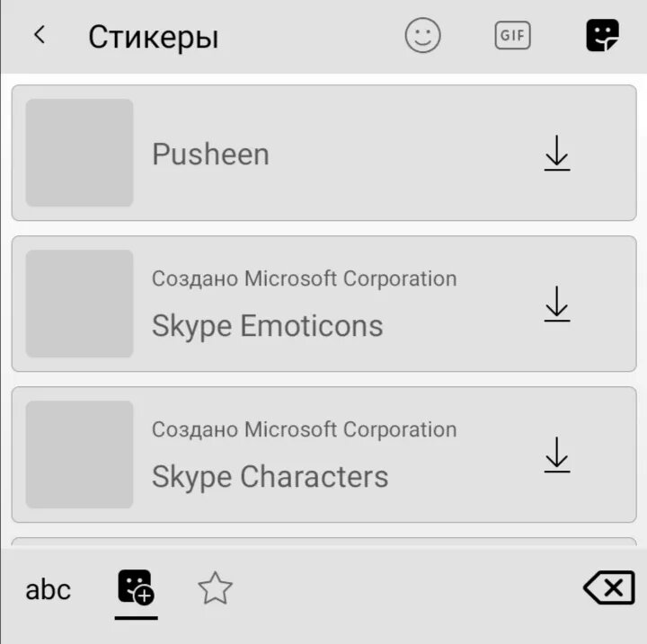The width and height of the screenshot is (647, 644).
Task: Open the Skype Characters title
Action: pyautogui.click(x=270, y=476)
